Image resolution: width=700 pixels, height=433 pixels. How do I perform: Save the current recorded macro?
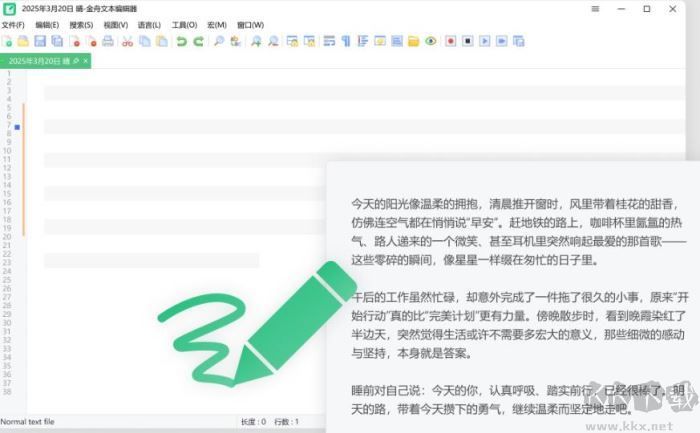(519, 42)
